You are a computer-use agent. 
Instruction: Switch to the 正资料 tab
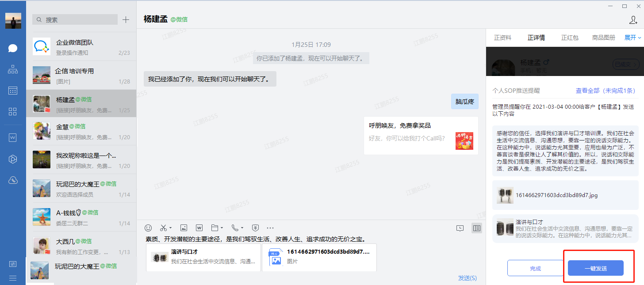tap(502, 38)
